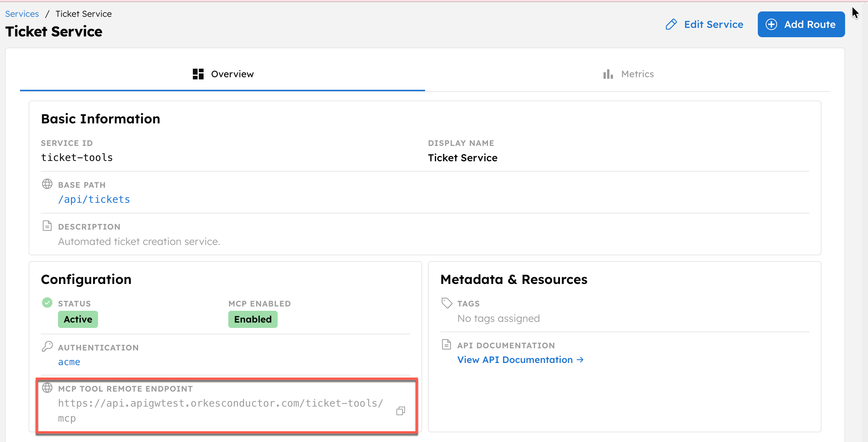The image size is (868, 442).
Task: Copy the MCP tool remote endpoint URL
Action: click(x=400, y=411)
